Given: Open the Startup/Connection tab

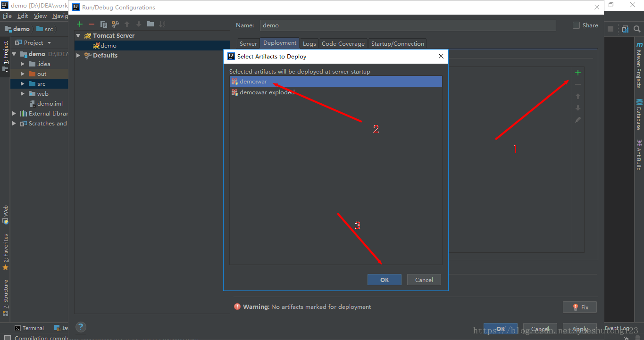Looking at the screenshot, I should [398, 43].
